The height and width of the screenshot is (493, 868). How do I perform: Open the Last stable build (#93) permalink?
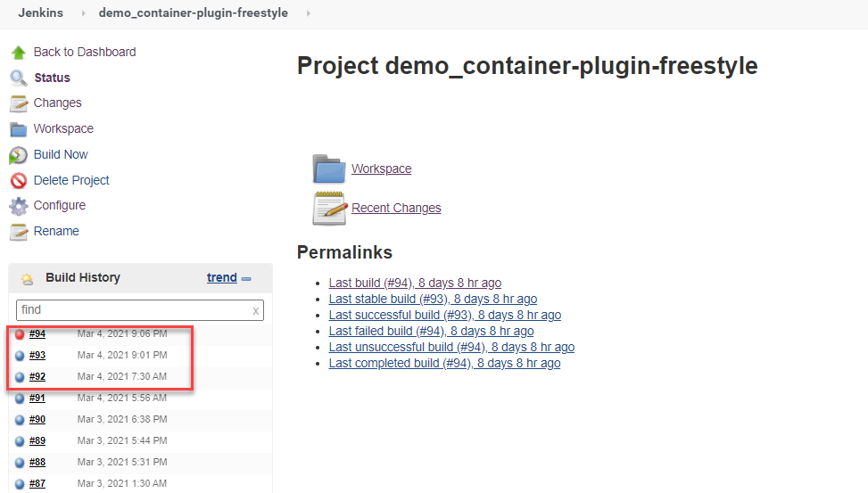433,299
